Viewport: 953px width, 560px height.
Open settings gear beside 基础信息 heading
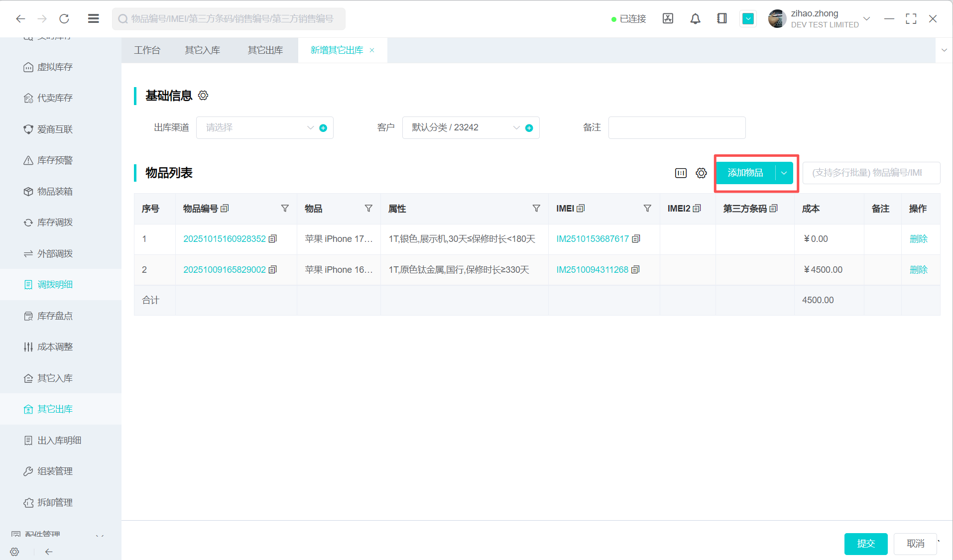pyautogui.click(x=203, y=96)
